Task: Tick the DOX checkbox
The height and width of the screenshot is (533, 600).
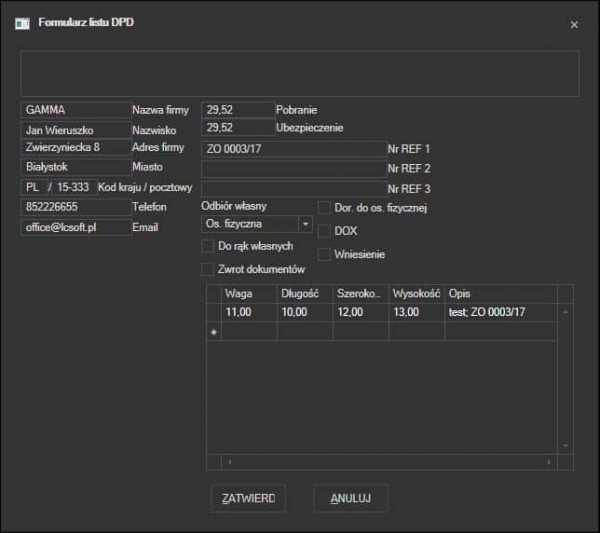Action: [x=324, y=231]
